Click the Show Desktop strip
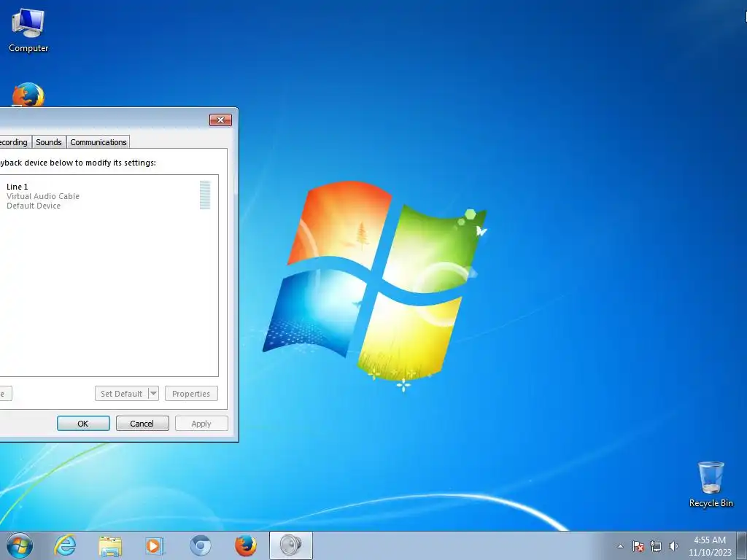The height and width of the screenshot is (560, 747). coord(742,545)
